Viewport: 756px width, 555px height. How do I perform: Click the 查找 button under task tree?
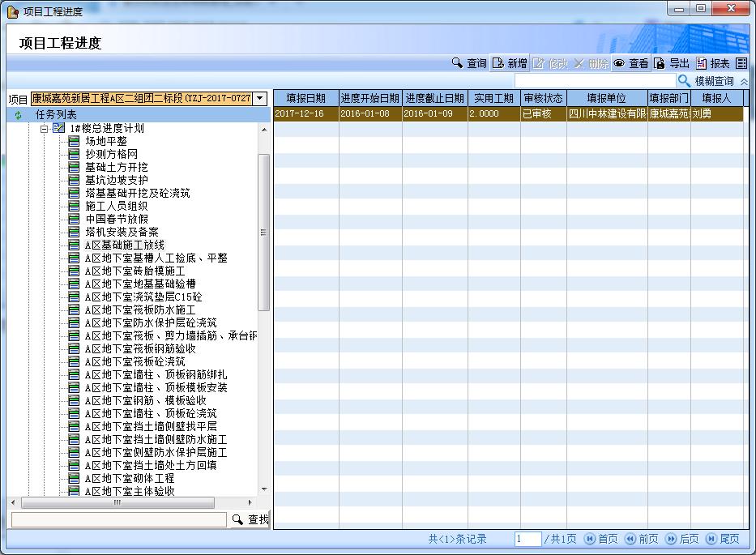coord(250,519)
